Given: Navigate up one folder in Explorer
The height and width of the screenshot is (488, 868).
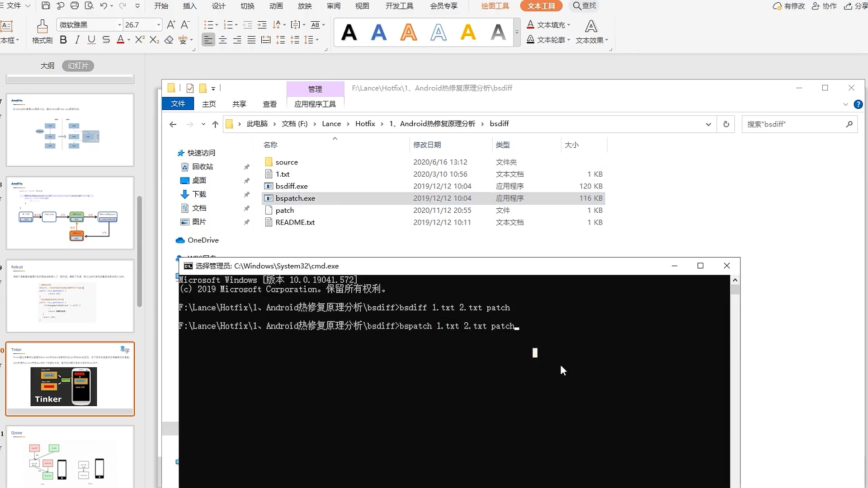Looking at the screenshot, I should [215, 124].
